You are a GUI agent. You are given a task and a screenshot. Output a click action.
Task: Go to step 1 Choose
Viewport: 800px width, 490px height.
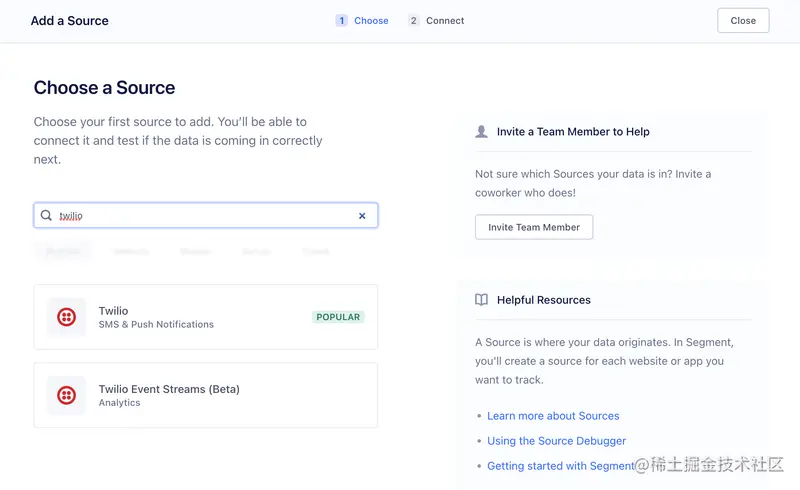coord(362,20)
